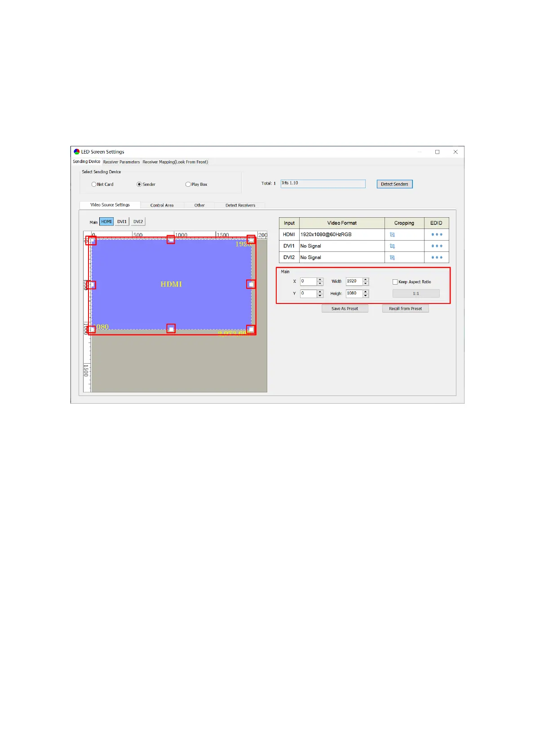Decrease the Width value

pos(366,284)
